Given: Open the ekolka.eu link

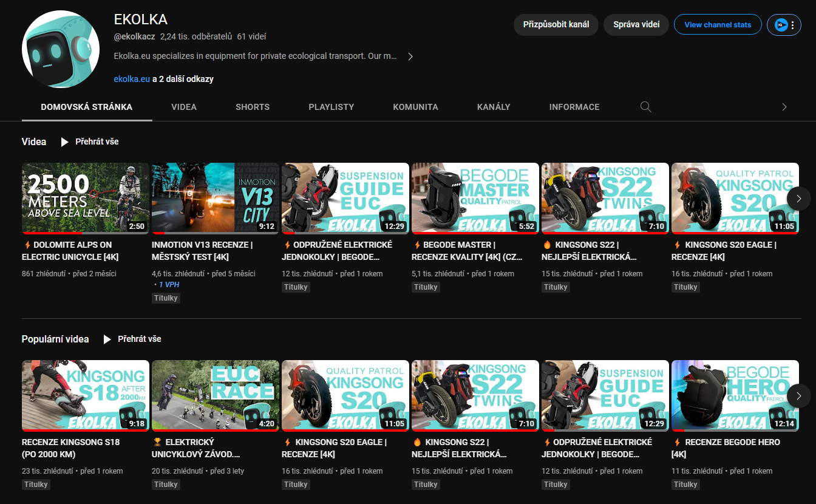Looking at the screenshot, I should pyautogui.click(x=132, y=79).
